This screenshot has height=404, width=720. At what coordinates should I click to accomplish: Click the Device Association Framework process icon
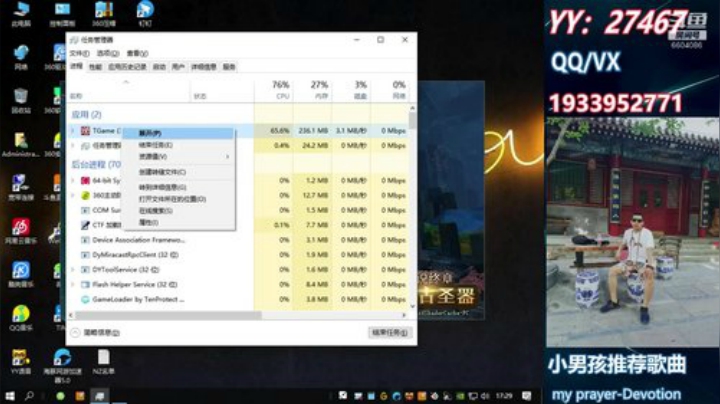point(85,240)
